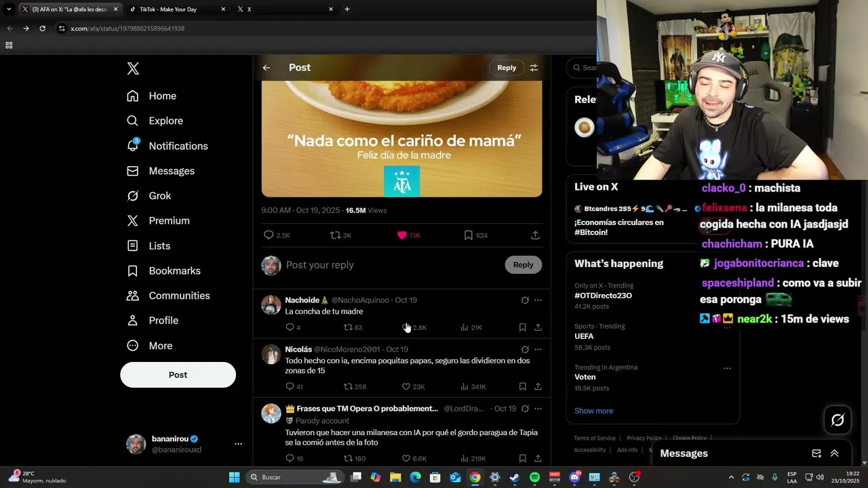This screenshot has width=868, height=488.
Task: Open Profile in the sidebar
Action: (153, 321)
